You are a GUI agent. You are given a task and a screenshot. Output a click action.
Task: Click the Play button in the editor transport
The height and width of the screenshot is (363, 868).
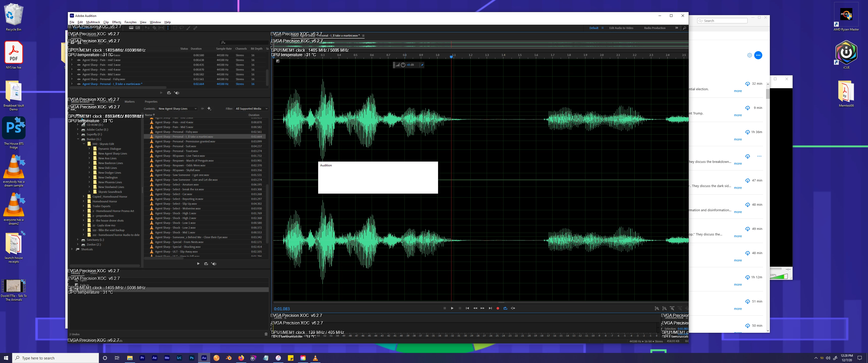[x=452, y=308]
